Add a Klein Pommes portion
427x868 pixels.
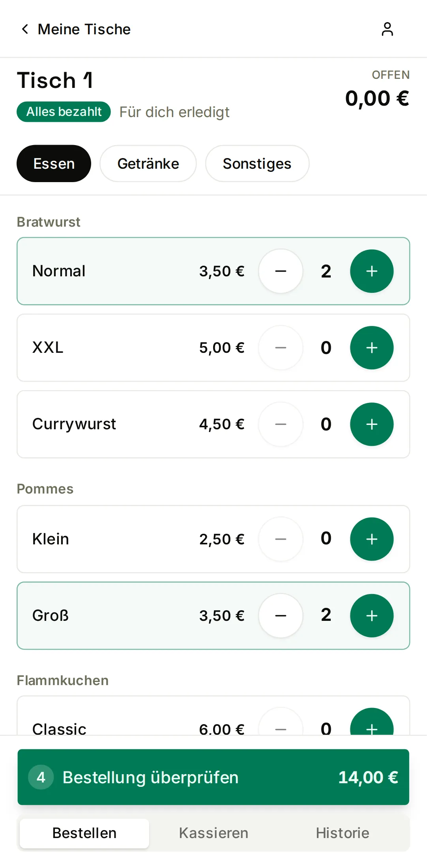[372, 539]
